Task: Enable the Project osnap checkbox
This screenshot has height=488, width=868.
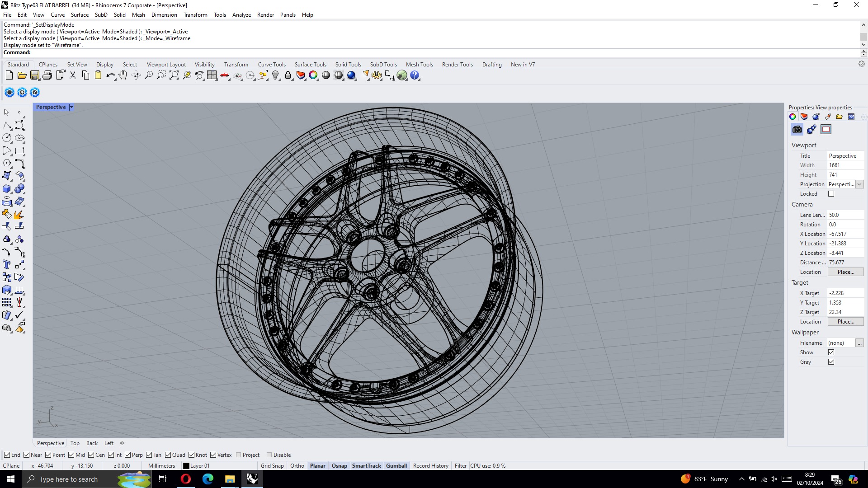Action: [x=239, y=455]
